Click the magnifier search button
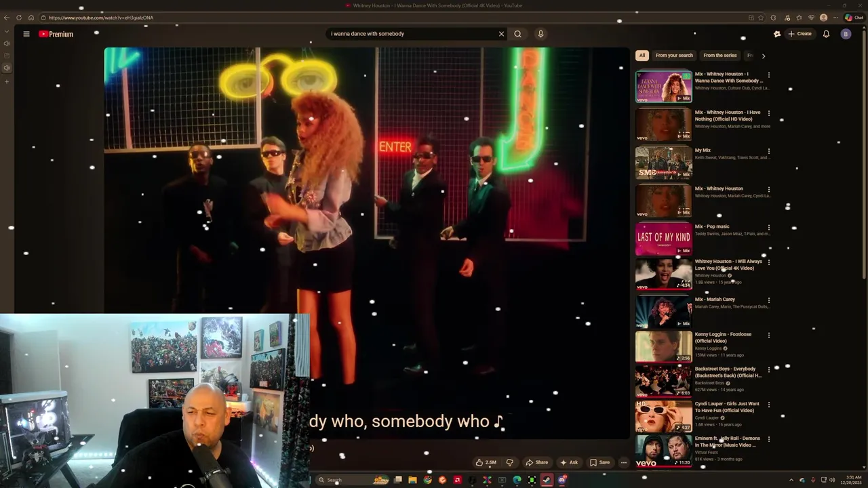868x488 pixels. (518, 34)
